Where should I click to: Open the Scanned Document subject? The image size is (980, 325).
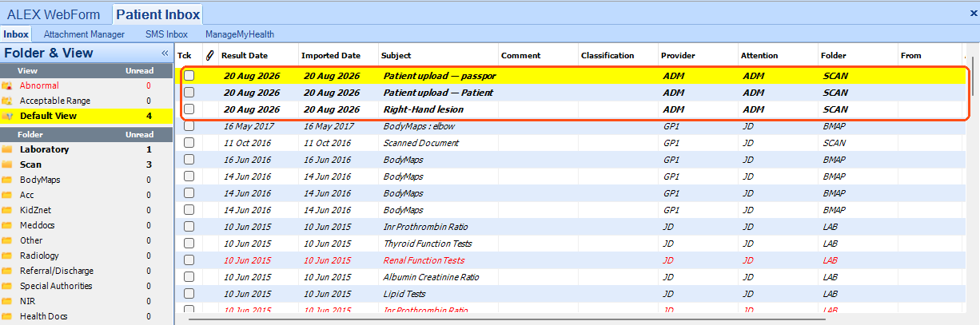[x=421, y=143]
